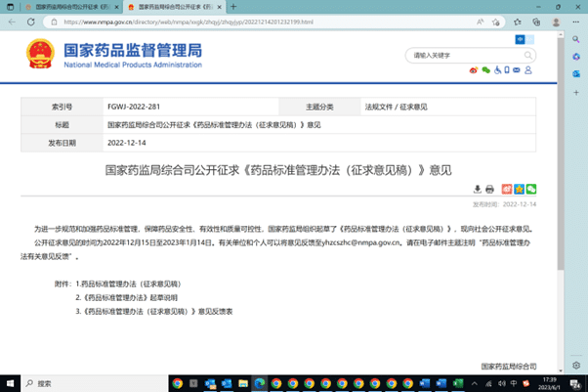Open the green WeChat icon under the search box
Image resolution: width=588 pixels, height=392 pixels.
click(x=485, y=70)
